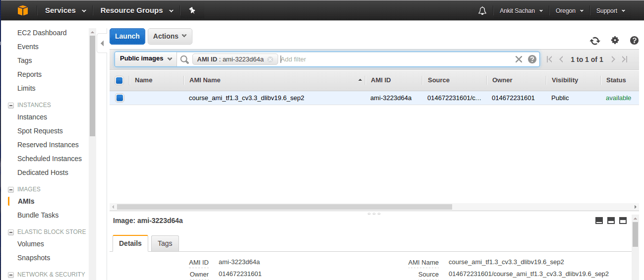Go to previous page of results
Image resolution: width=644 pixels, height=280 pixels.
click(x=561, y=59)
